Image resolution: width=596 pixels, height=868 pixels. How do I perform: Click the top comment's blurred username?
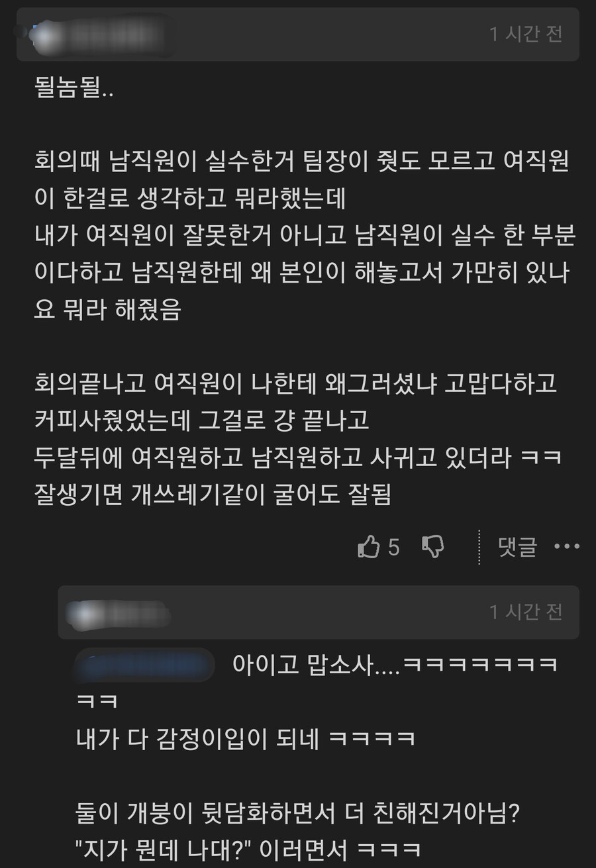pos(118,35)
